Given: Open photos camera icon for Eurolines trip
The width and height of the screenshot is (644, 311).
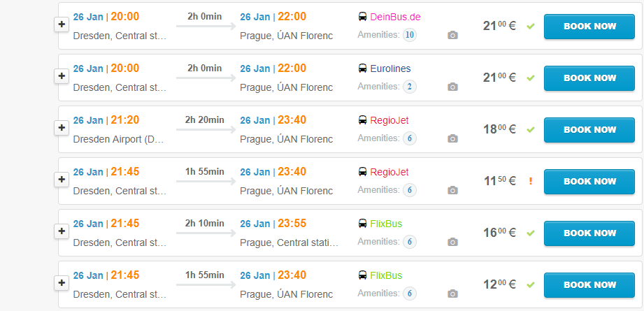Looking at the screenshot, I should pos(452,87).
